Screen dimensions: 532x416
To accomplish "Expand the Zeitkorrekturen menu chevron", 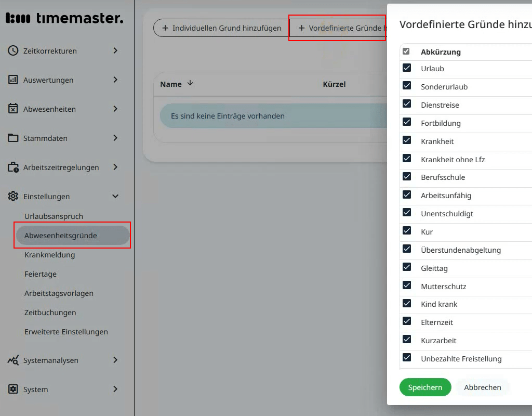I will (115, 50).
